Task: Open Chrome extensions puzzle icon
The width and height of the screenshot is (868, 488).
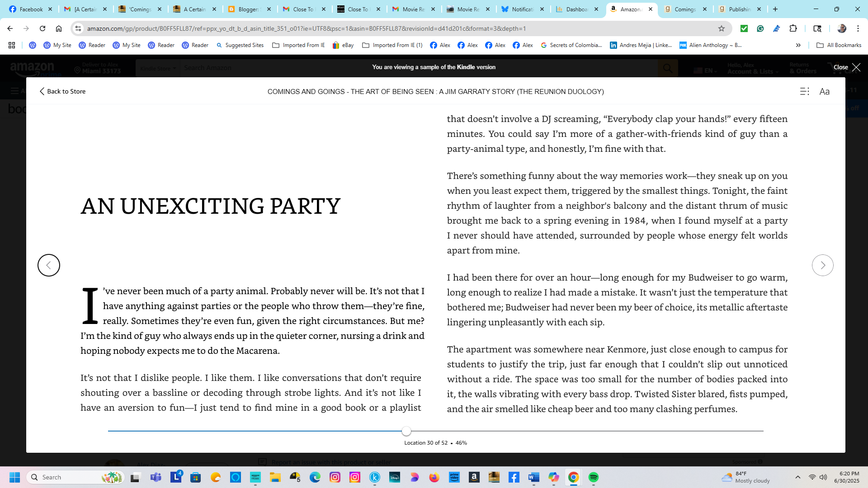Action: (x=793, y=28)
